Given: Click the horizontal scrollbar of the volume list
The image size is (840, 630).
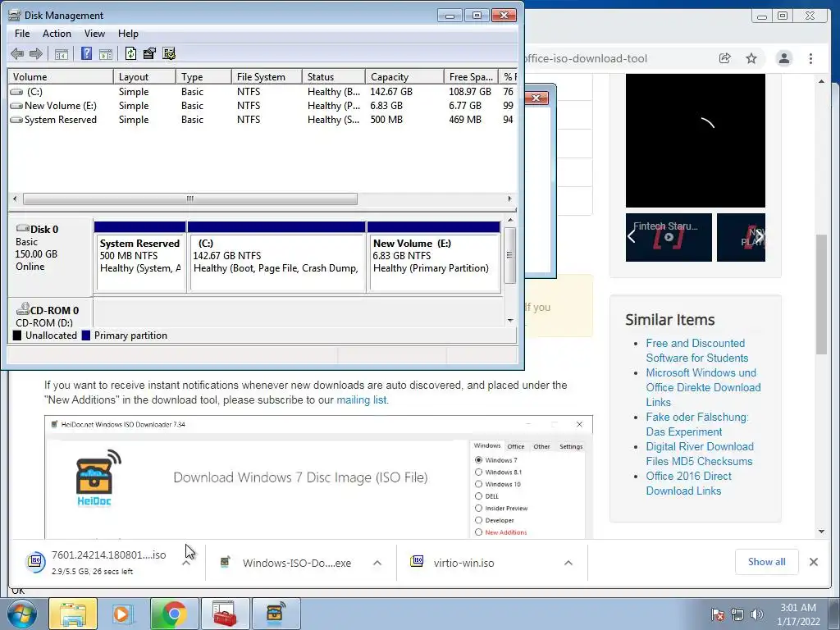Looking at the screenshot, I should point(190,199).
